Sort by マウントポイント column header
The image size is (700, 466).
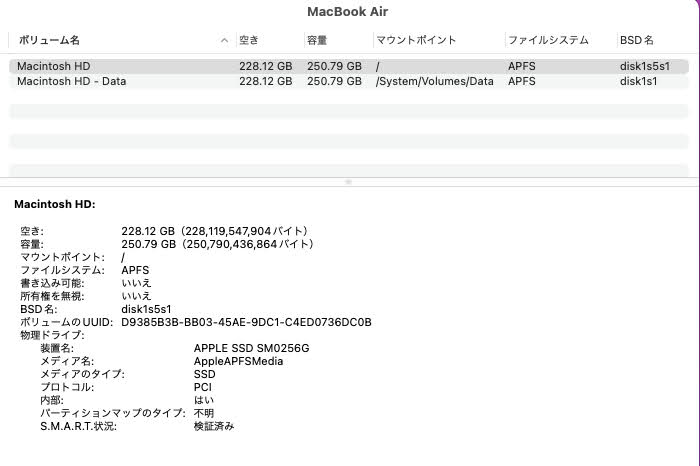pyautogui.click(x=416, y=41)
